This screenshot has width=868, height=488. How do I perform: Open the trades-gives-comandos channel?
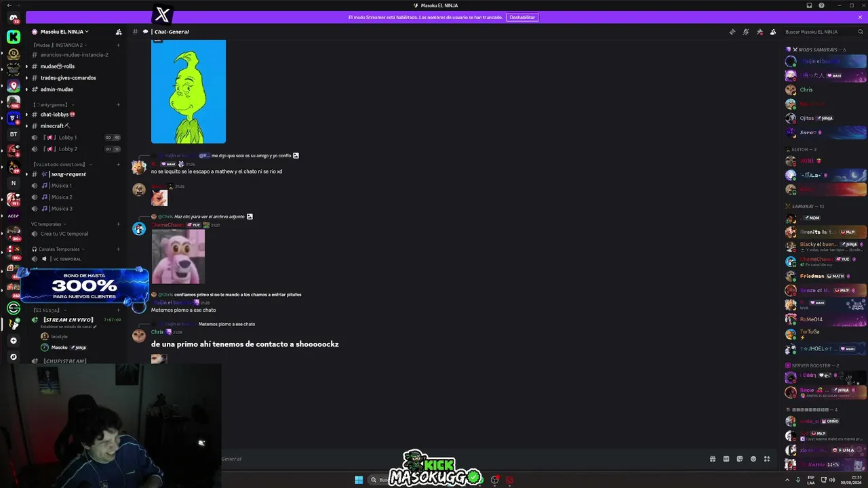pos(74,78)
